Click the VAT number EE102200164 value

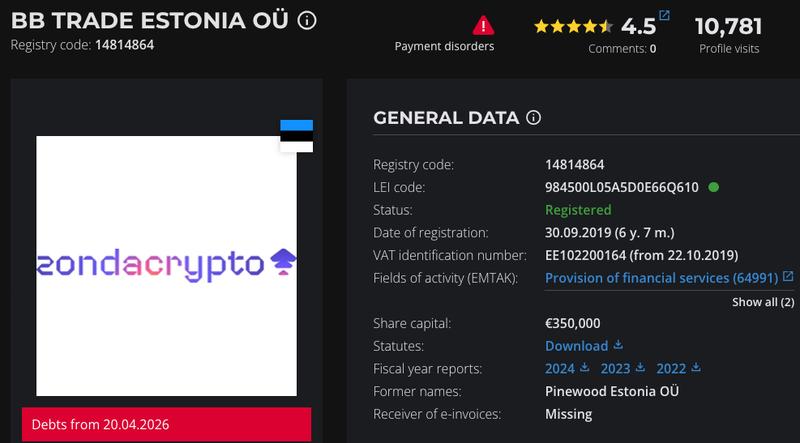[641, 255]
